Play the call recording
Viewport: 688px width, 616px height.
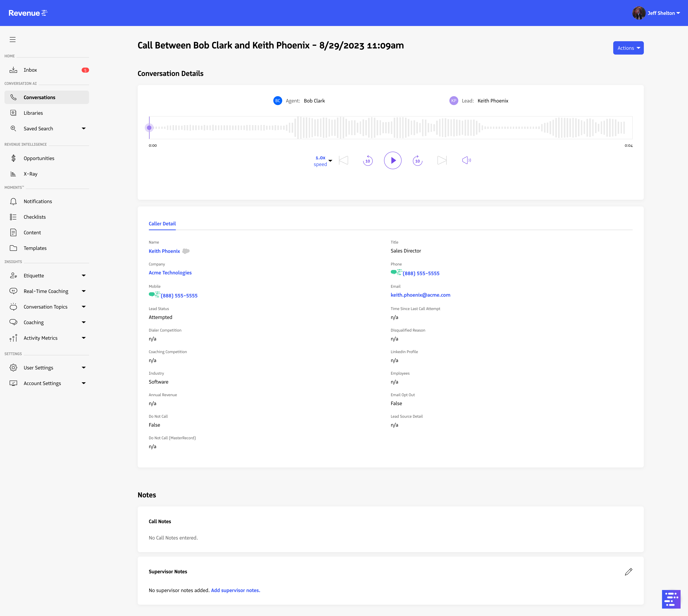click(x=392, y=160)
